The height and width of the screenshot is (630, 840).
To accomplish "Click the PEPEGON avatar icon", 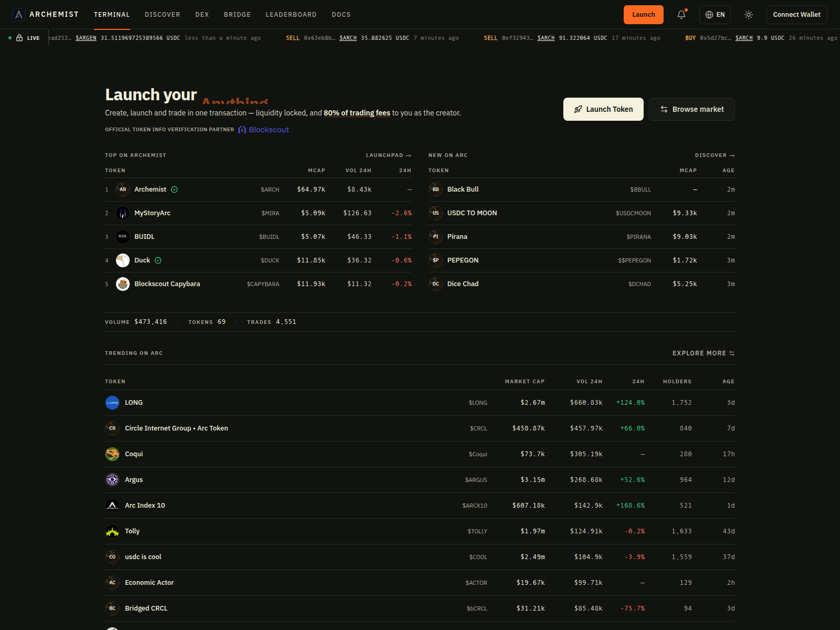I will 436,260.
